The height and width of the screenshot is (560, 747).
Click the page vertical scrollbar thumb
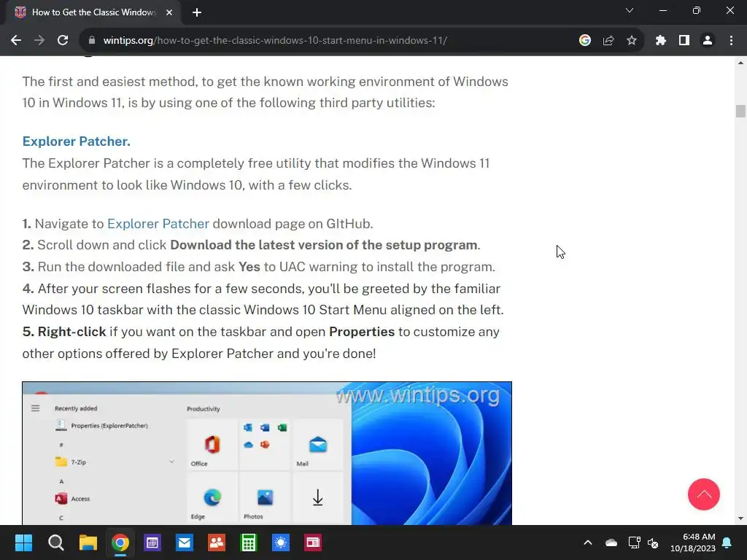point(740,111)
